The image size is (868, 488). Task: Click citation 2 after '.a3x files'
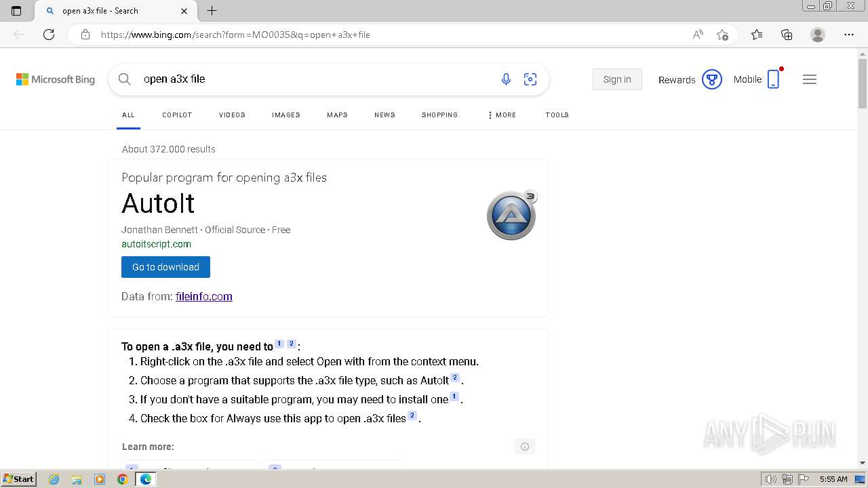point(412,415)
